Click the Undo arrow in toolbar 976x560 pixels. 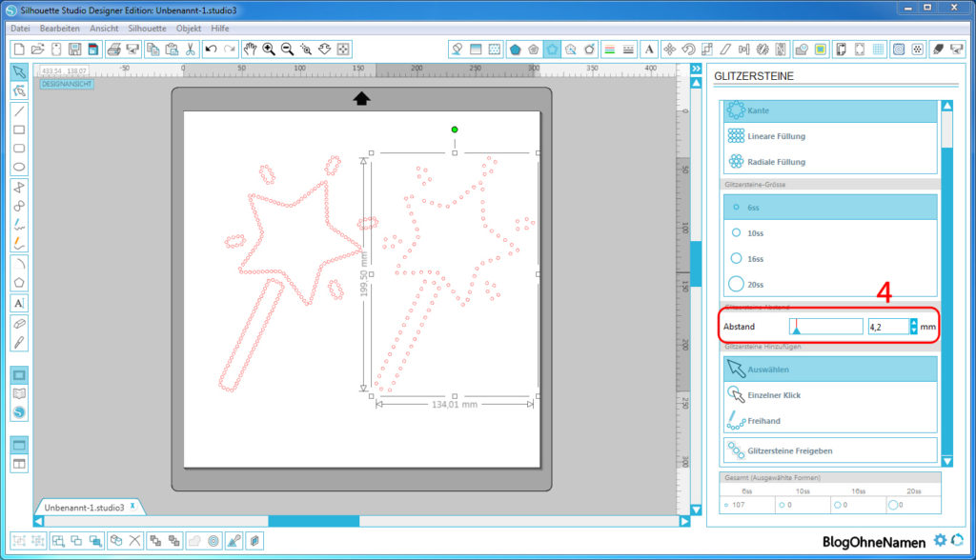[x=211, y=49]
